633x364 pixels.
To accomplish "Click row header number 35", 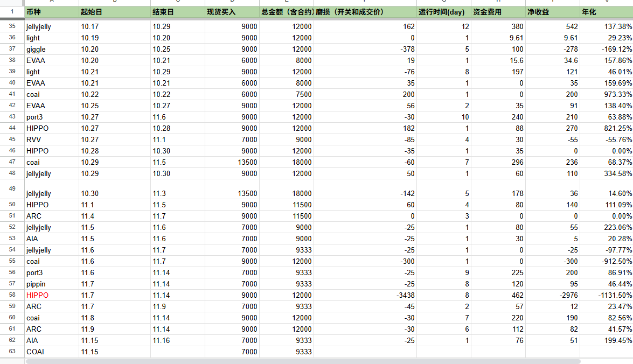I will pos(12,26).
